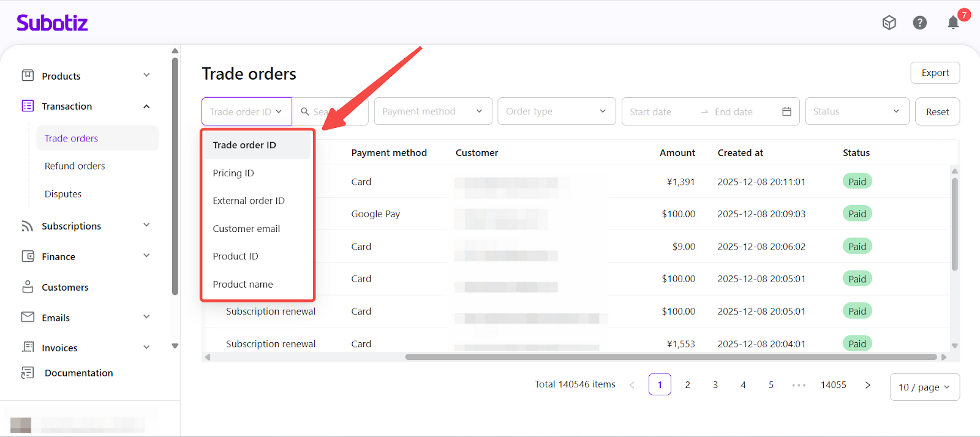
Task: Open the notifications bell icon
Action: tap(952, 23)
